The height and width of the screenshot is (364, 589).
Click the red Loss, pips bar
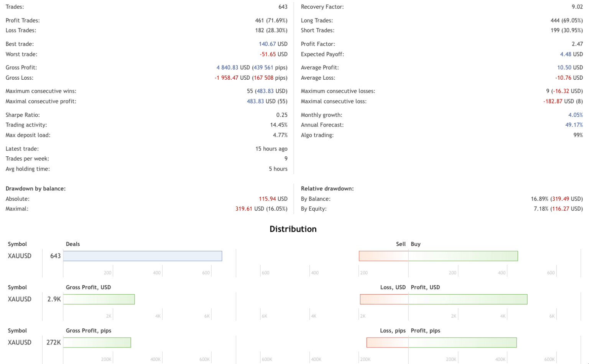387,343
